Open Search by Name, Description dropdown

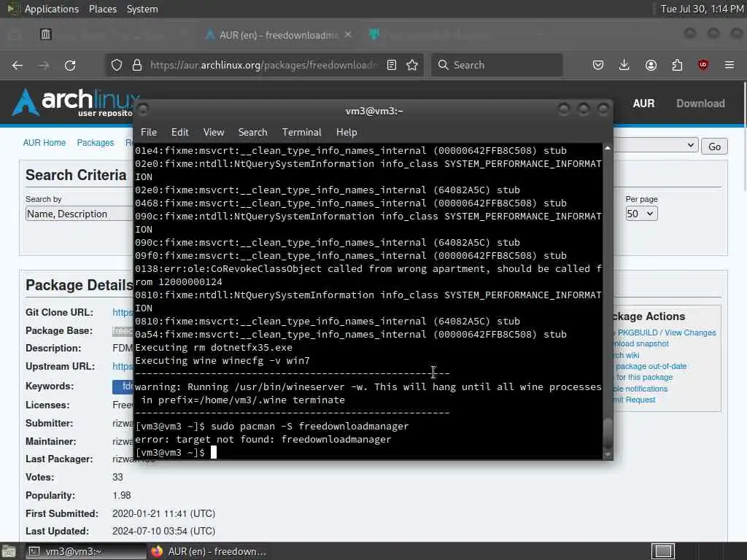(x=79, y=214)
